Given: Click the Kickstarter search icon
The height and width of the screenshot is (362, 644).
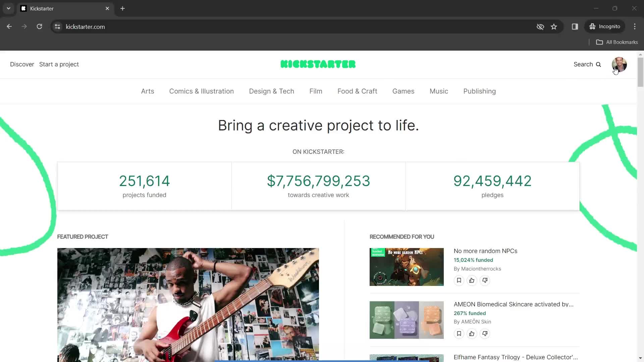Looking at the screenshot, I should (x=599, y=65).
